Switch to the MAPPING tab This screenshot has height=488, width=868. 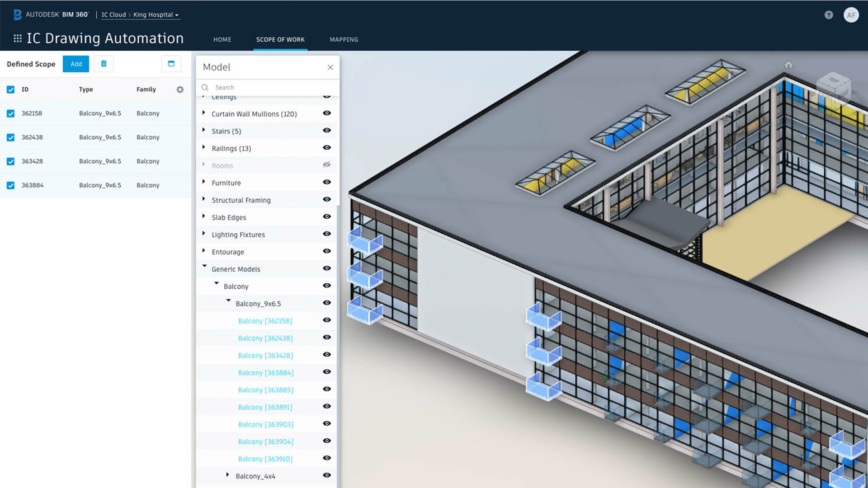tap(344, 39)
